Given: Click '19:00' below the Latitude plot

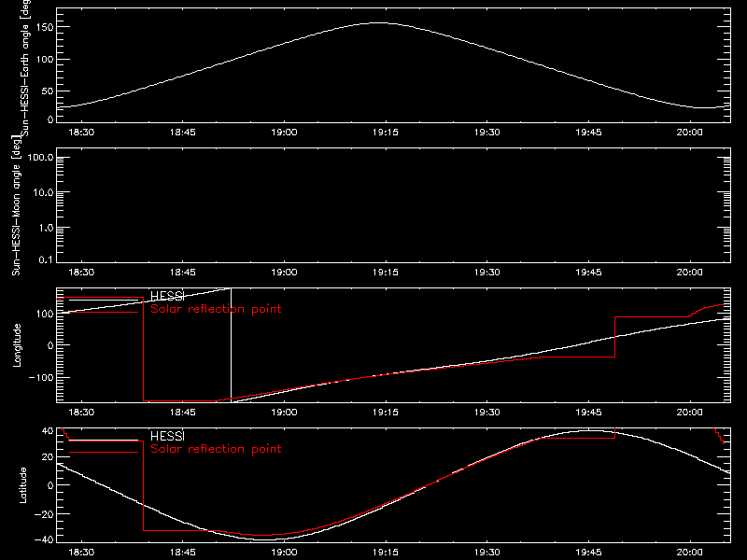Looking at the screenshot, I should click(285, 553).
